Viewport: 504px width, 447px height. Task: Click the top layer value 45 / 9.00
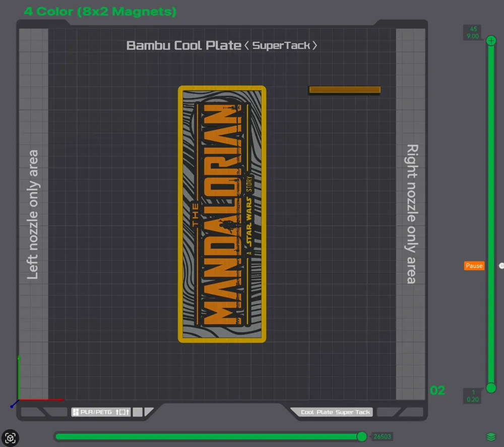473,32
